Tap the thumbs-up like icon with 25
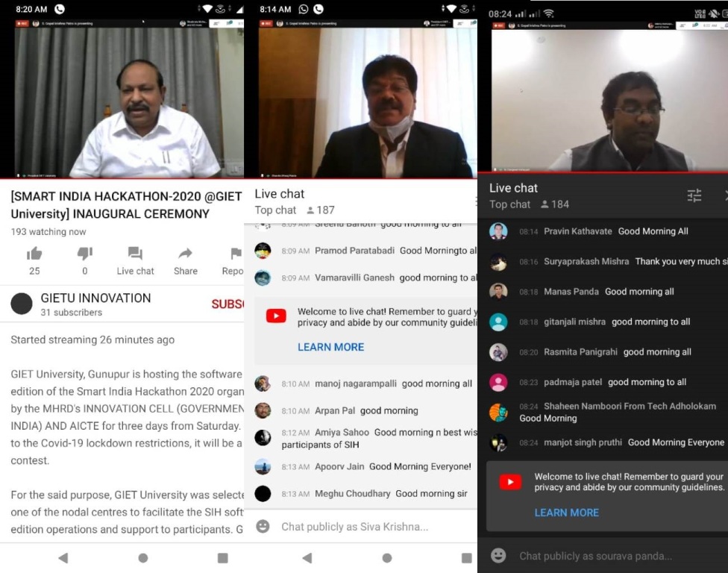Screen dimensions: 728x573 click(34, 254)
